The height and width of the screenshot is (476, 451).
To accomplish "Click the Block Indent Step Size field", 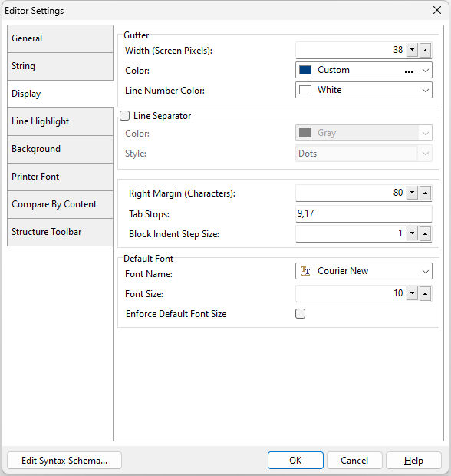I will pyautogui.click(x=351, y=233).
